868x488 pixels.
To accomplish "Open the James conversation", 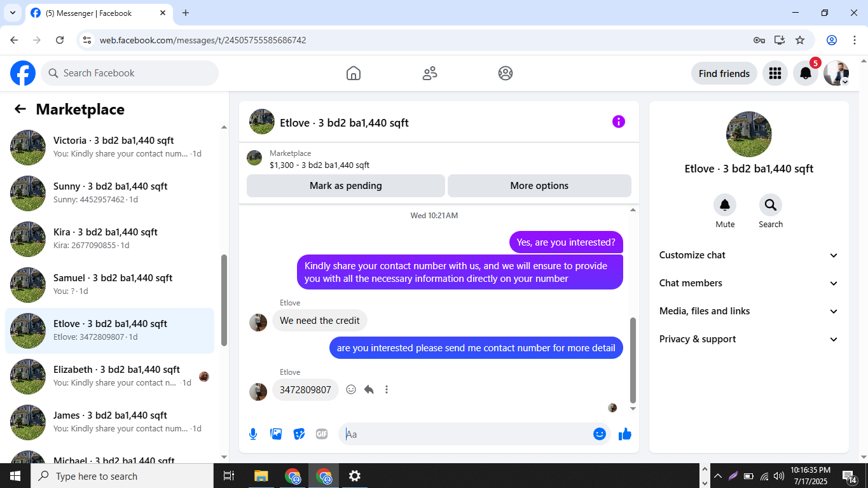I will (109, 422).
